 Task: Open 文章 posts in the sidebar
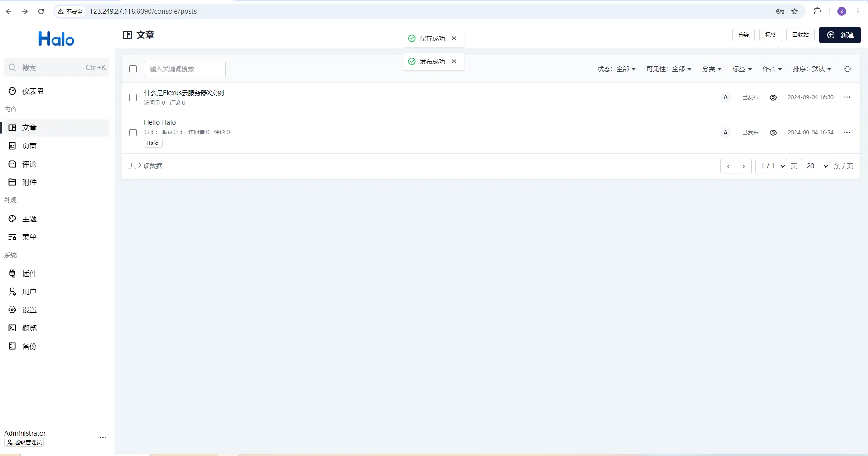pos(57,128)
